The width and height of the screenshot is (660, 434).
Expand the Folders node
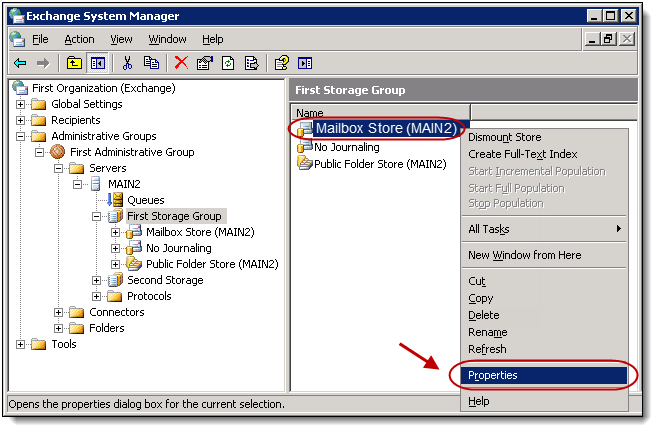click(58, 328)
